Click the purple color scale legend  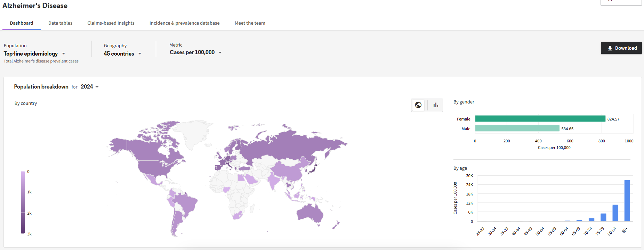point(23,202)
